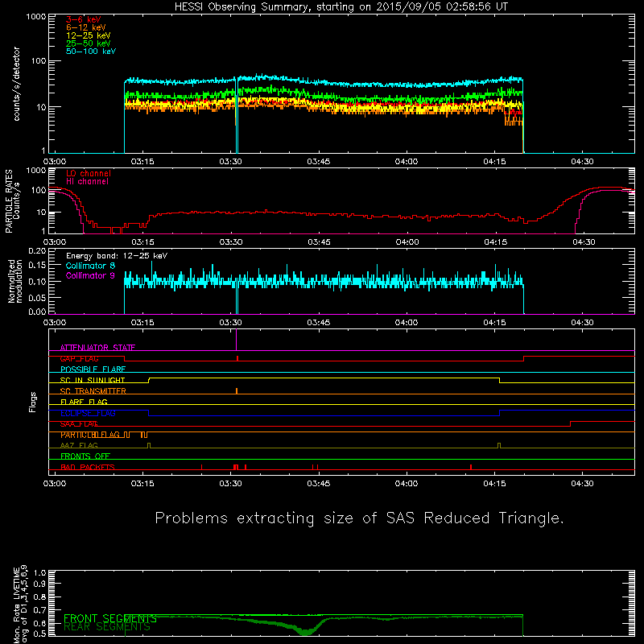The height and width of the screenshot is (644, 644).
Task: Click the SC_IN_SUNLIGHT flag label
Action: pyautogui.click(x=93, y=380)
